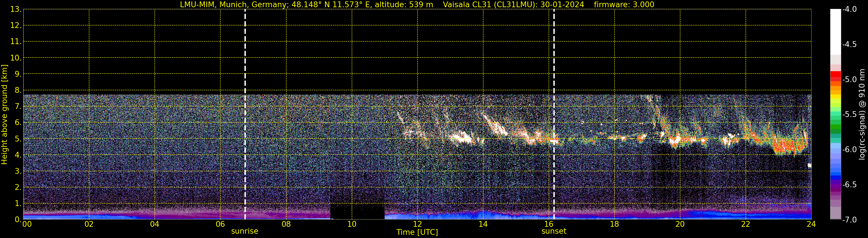Click the black data gap near 10 UTC

[x=357, y=211]
